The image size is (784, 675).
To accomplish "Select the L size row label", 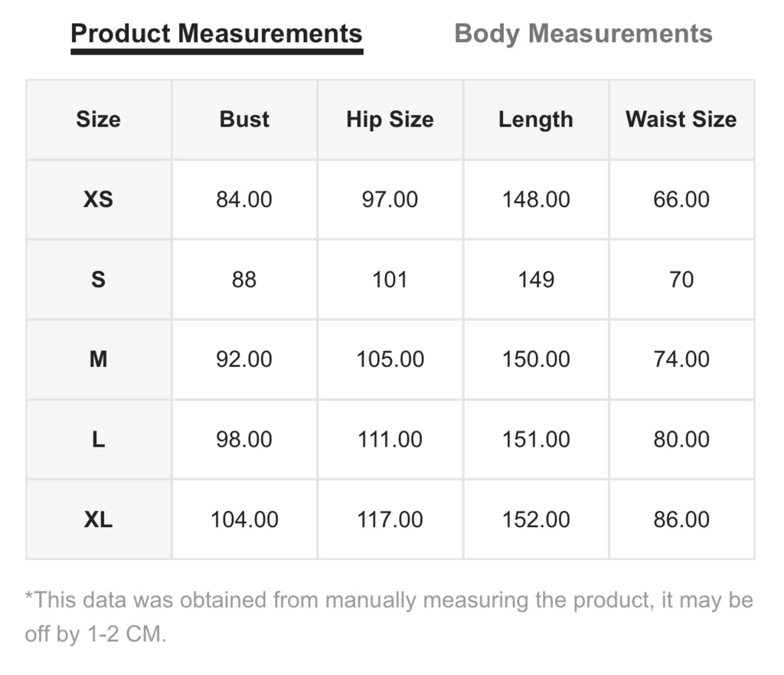I will [x=99, y=439].
